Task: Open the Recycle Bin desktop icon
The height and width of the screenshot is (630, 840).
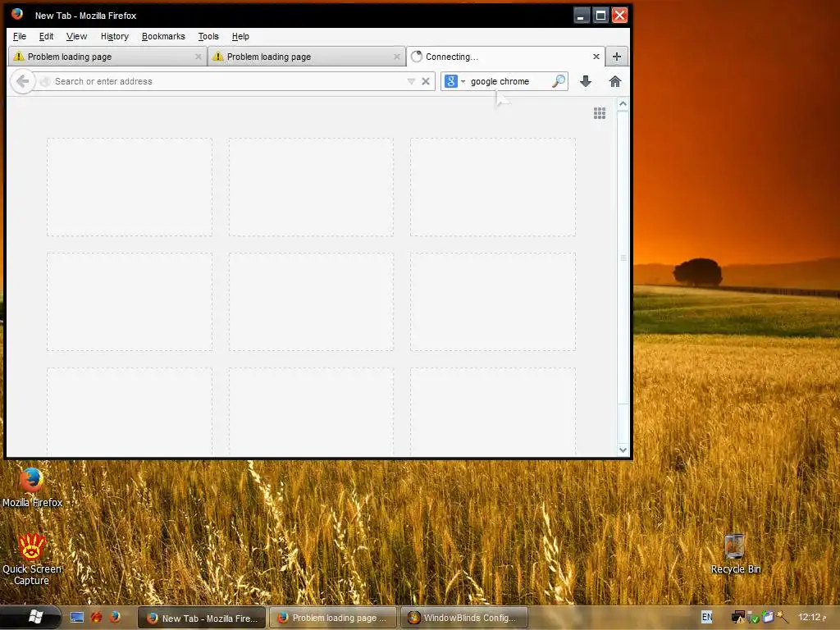Action: point(735,554)
